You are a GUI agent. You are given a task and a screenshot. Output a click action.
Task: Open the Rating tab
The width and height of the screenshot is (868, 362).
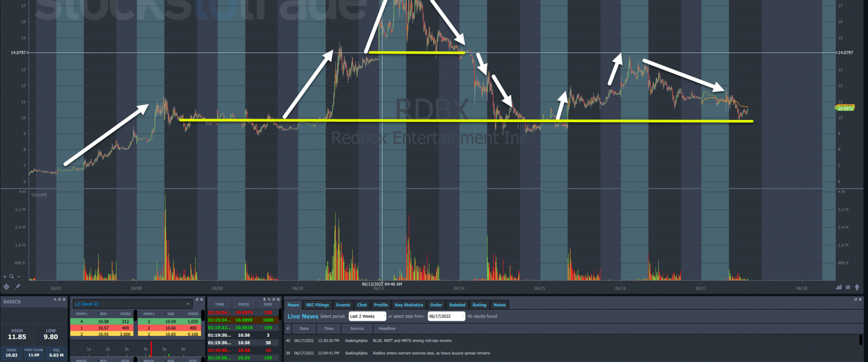click(479, 305)
